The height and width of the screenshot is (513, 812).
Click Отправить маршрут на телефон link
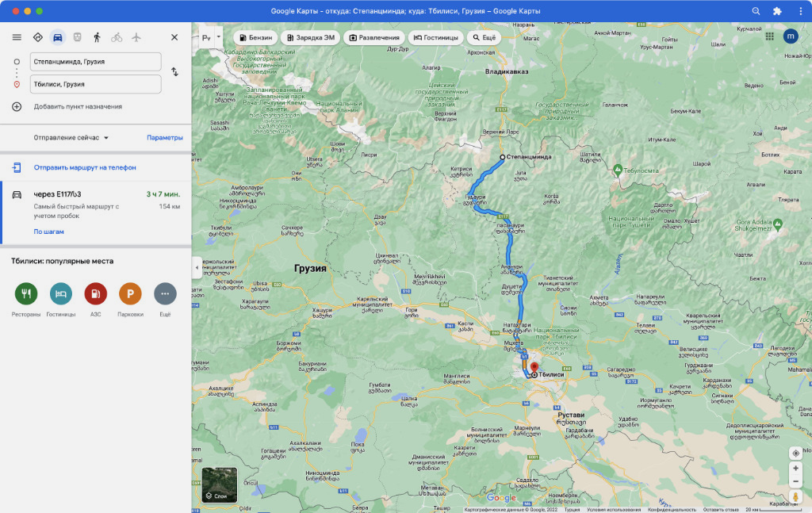point(85,168)
